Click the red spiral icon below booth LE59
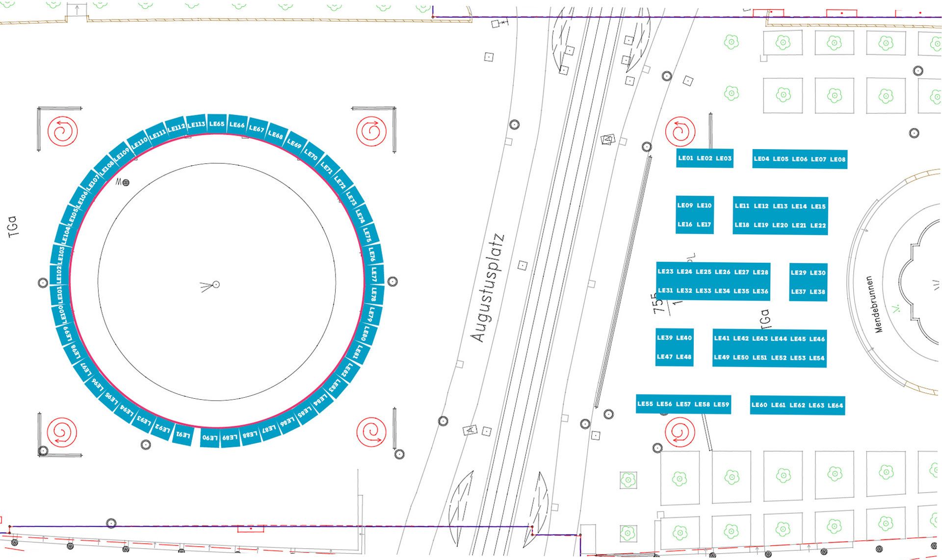The width and height of the screenshot is (942, 560). (x=680, y=432)
